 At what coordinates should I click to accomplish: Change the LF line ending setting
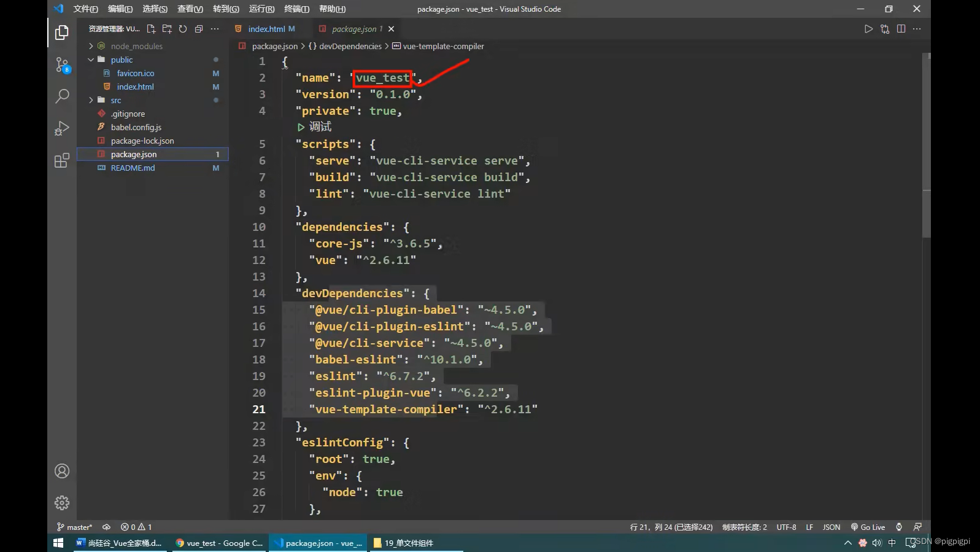click(x=809, y=527)
